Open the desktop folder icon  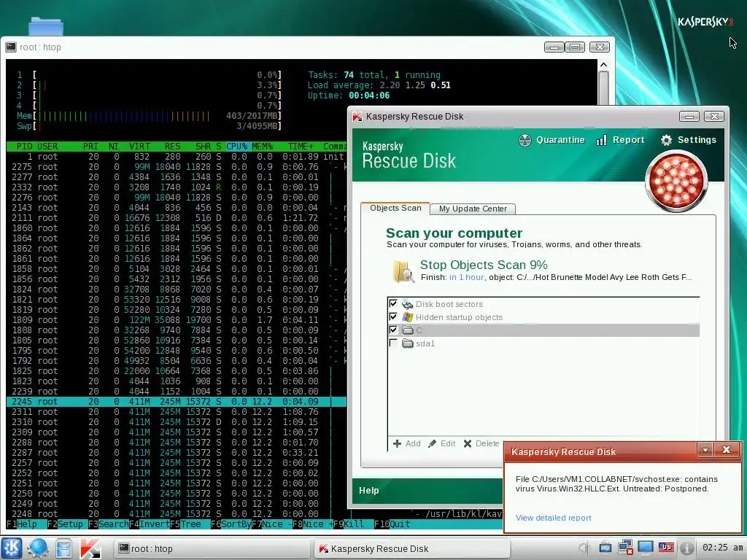pos(45,26)
